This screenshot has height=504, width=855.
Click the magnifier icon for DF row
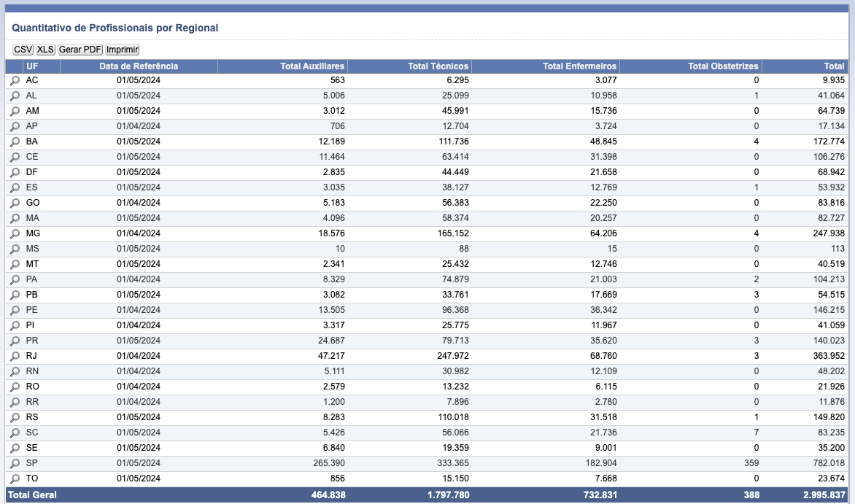pos(15,173)
